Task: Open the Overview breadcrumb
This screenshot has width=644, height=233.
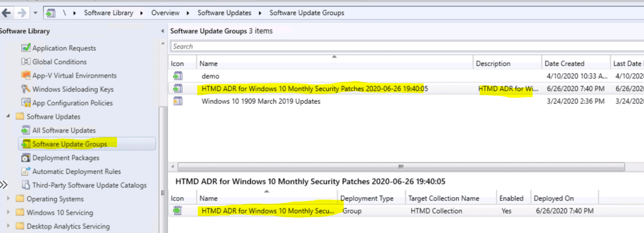Action: point(165,13)
